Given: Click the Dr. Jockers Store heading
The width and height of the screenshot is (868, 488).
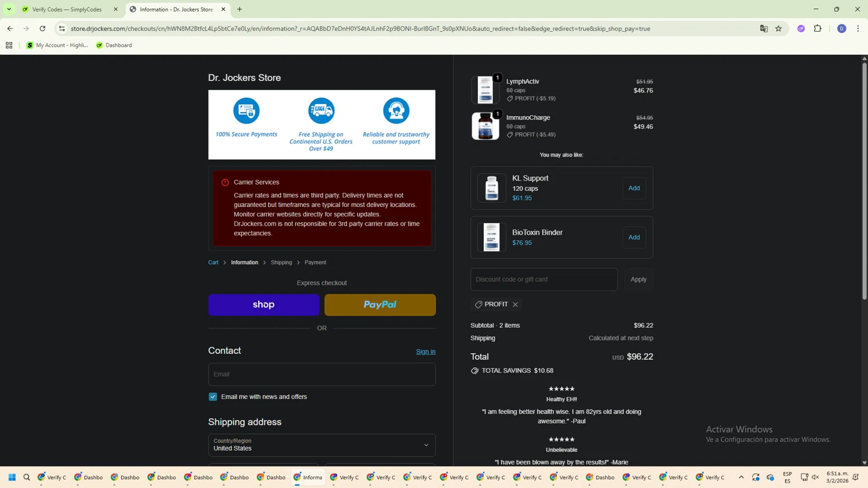Looking at the screenshot, I should coord(245,78).
